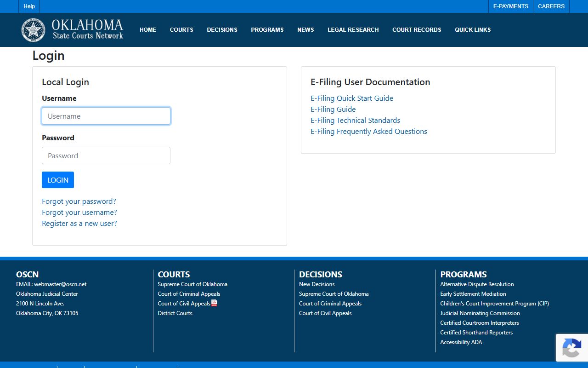Viewport: 588px width, 368px height.
Task: Open Early Settlement Mediation link
Action: tap(473, 294)
